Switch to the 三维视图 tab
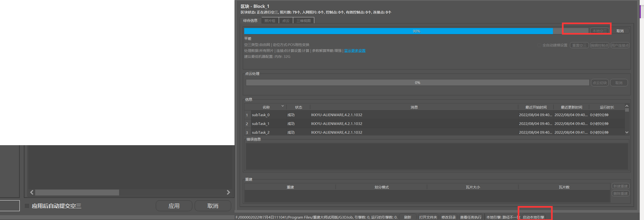This screenshot has width=644, height=220. click(303, 21)
